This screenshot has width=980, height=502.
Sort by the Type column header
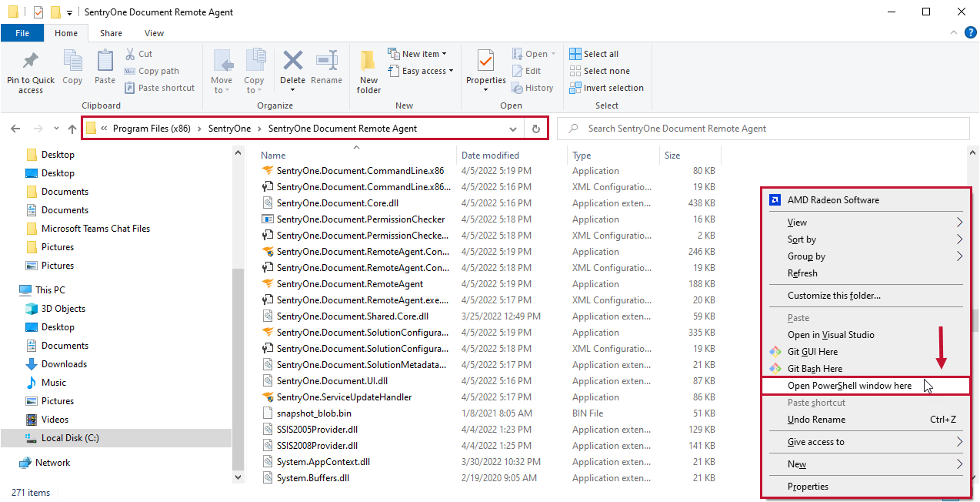point(582,156)
